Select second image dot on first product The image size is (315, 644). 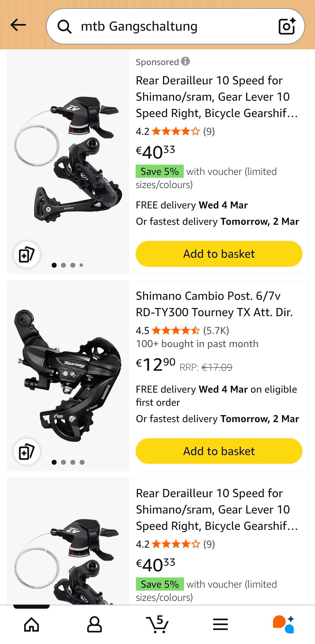pyautogui.click(x=64, y=265)
